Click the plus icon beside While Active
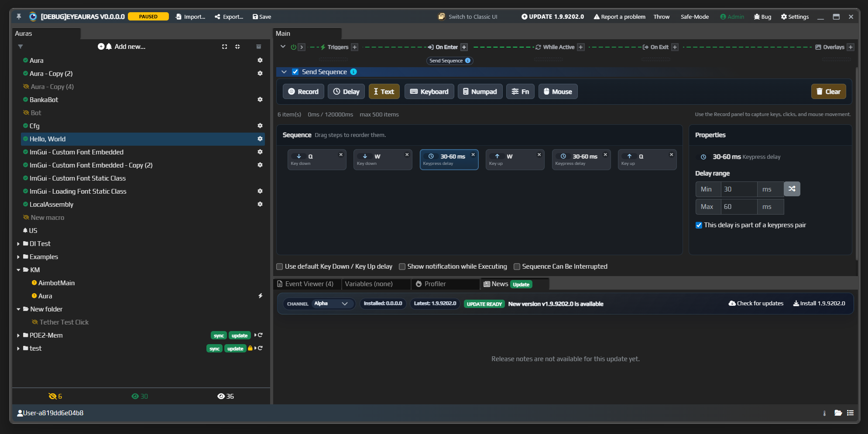 (x=581, y=47)
